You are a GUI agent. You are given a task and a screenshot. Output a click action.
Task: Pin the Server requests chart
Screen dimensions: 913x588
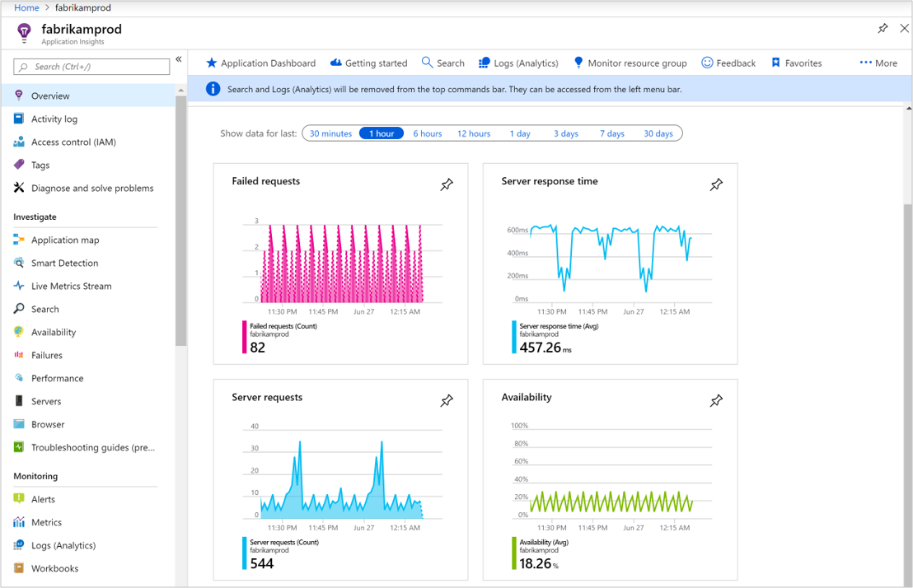447,400
